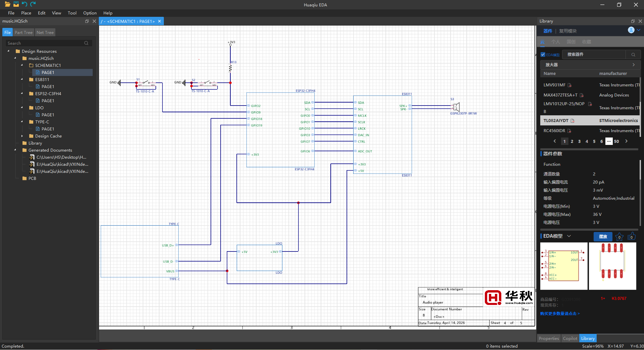Open the 放大器 category selector
644x350 pixels.
[589, 65]
